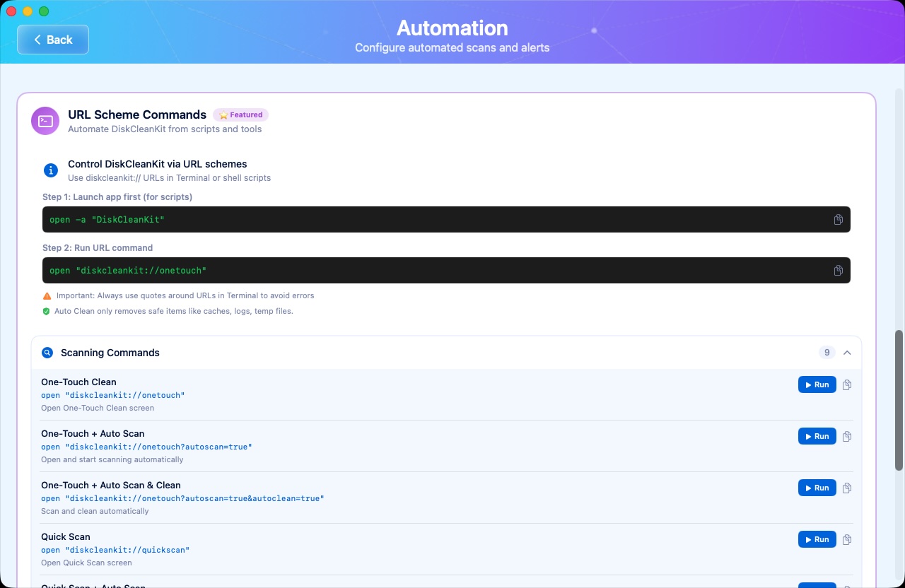Copy the Step 2 onetouch URL command

click(838, 271)
